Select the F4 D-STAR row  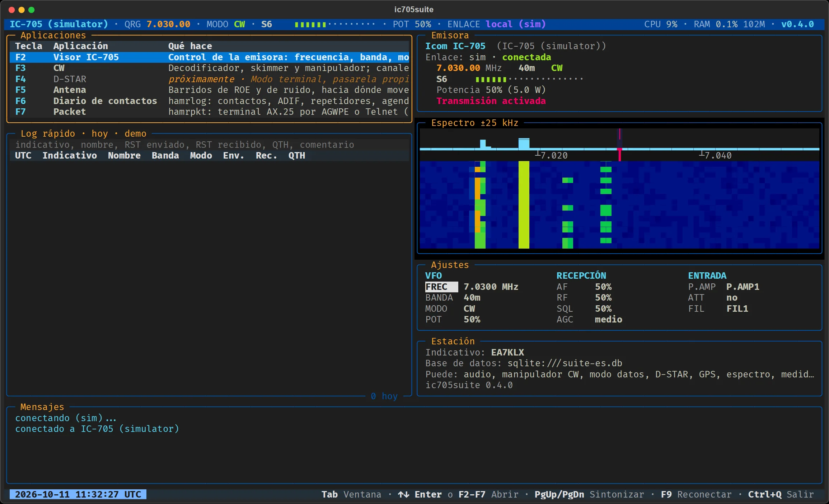coord(210,79)
